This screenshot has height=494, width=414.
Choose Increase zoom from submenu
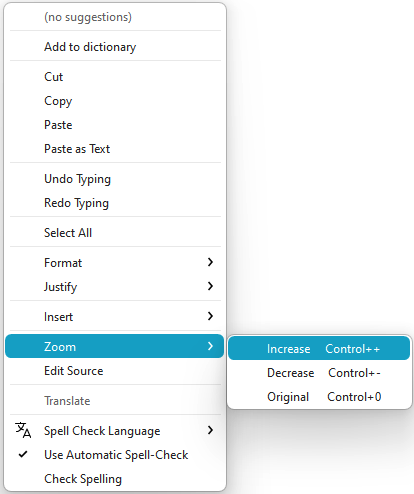click(319, 348)
